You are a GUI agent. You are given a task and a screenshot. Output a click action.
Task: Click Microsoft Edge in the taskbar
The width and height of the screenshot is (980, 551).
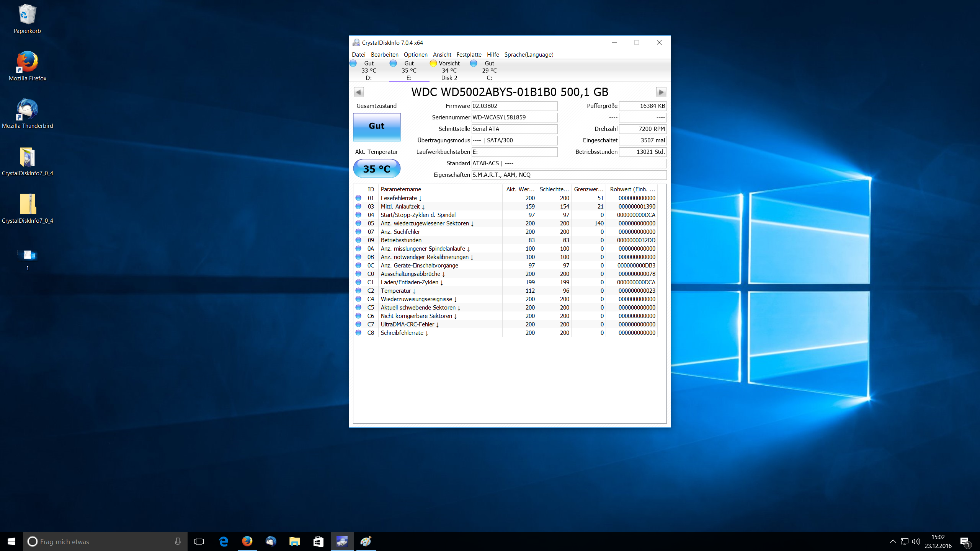224,541
